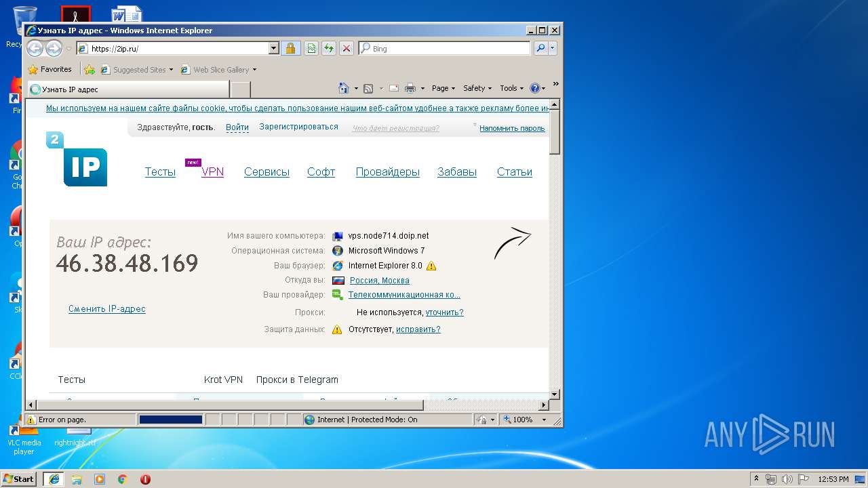Viewport: 868px width, 488px height.
Task: Expand the Home button dropdown arrow
Action: 355,88
